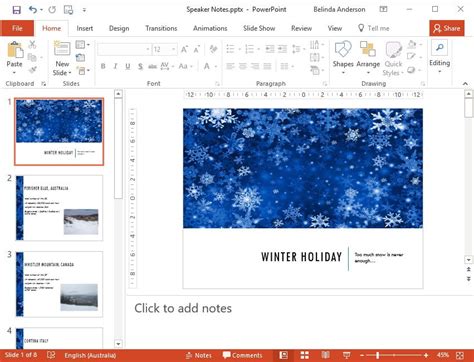This screenshot has width=474, height=362.
Task: Click the Numbering list icon
Action: pos(249,49)
